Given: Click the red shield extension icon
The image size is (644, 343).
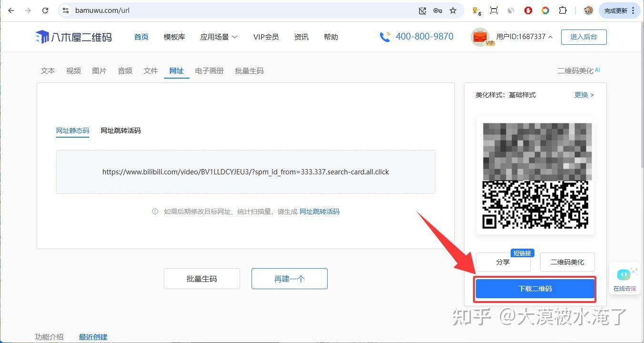Looking at the screenshot, I should 528,10.
